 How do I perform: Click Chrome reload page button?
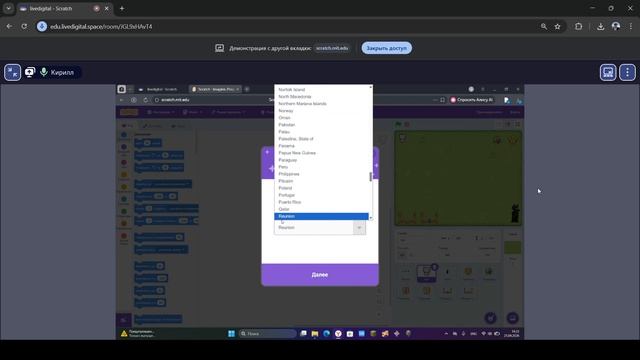click(24, 27)
